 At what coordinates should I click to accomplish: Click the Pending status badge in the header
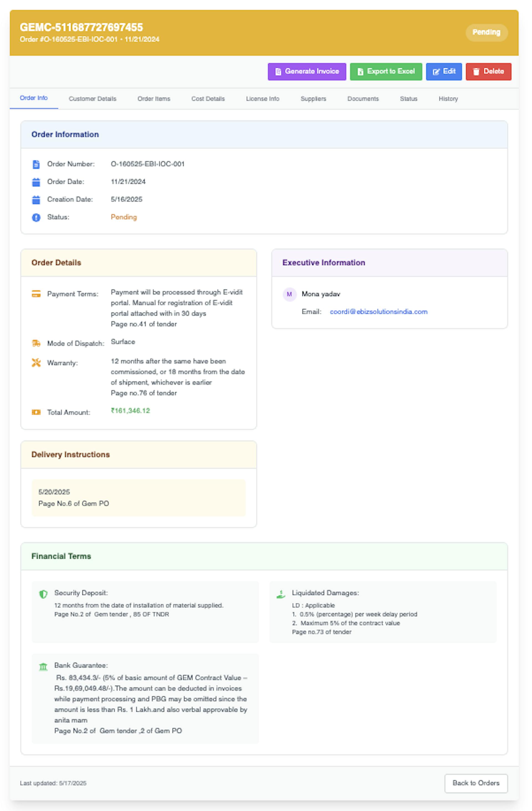(x=486, y=32)
